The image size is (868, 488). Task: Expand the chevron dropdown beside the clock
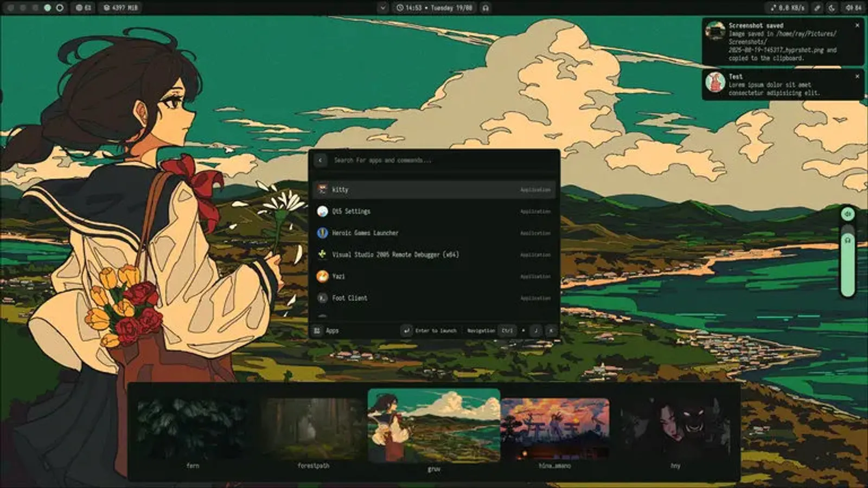[x=382, y=8]
